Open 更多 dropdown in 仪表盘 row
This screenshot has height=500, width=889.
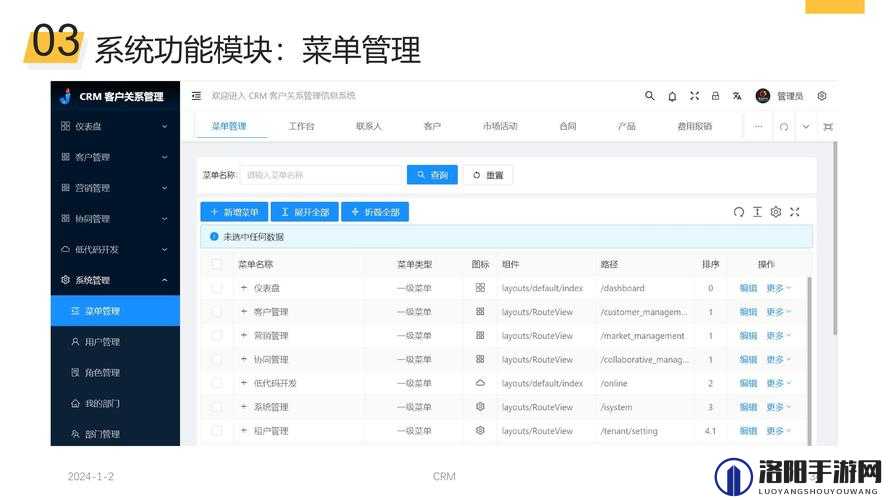pyautogui.click(x=778, y=288)
